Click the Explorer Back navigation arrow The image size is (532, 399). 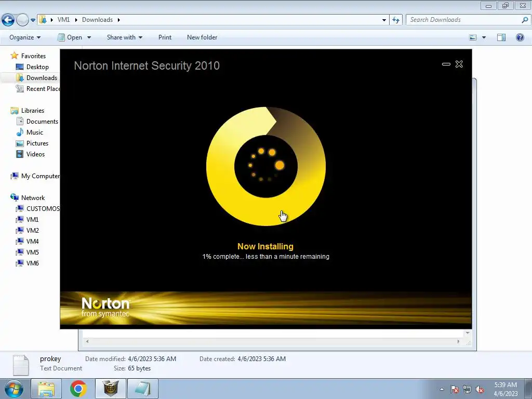[8, 20]
